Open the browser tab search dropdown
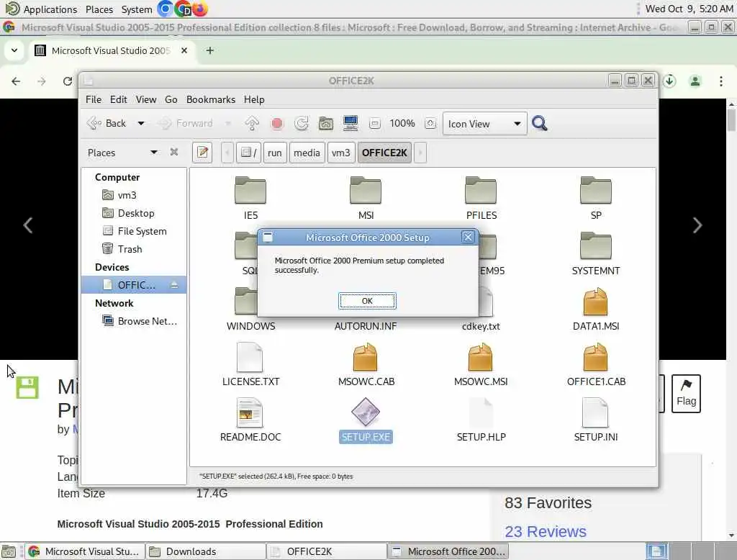The height and width of the screenshot is (560, 737). coord(14,50)
